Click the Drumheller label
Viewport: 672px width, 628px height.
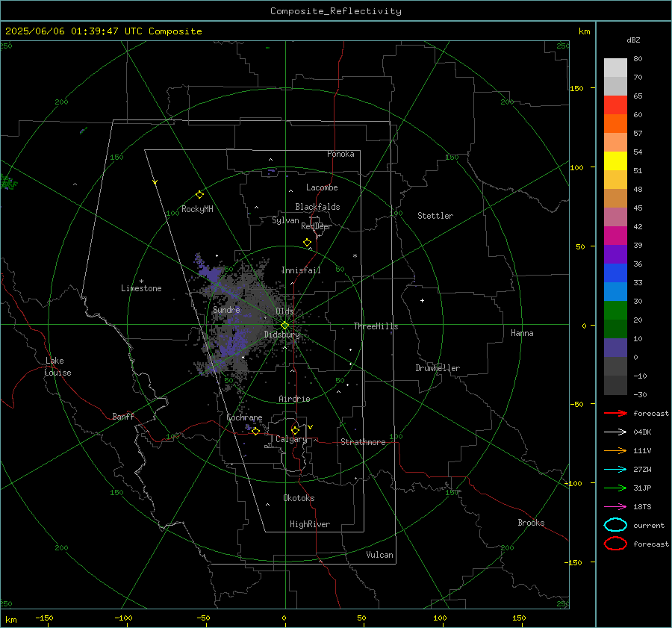(x=438, y=368)
